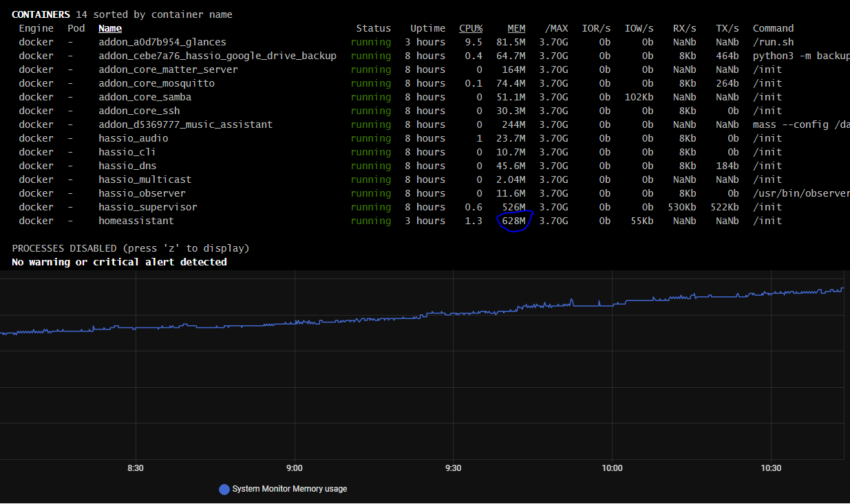
Task: Select the homeassistant container name
Action: click(x=136, y=221)
